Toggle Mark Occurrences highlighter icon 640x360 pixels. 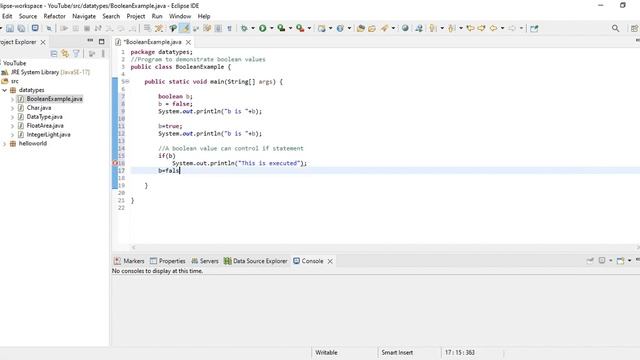185,28
